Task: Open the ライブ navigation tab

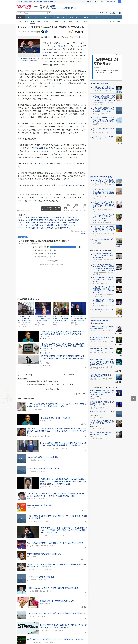Action: (37, 17)
